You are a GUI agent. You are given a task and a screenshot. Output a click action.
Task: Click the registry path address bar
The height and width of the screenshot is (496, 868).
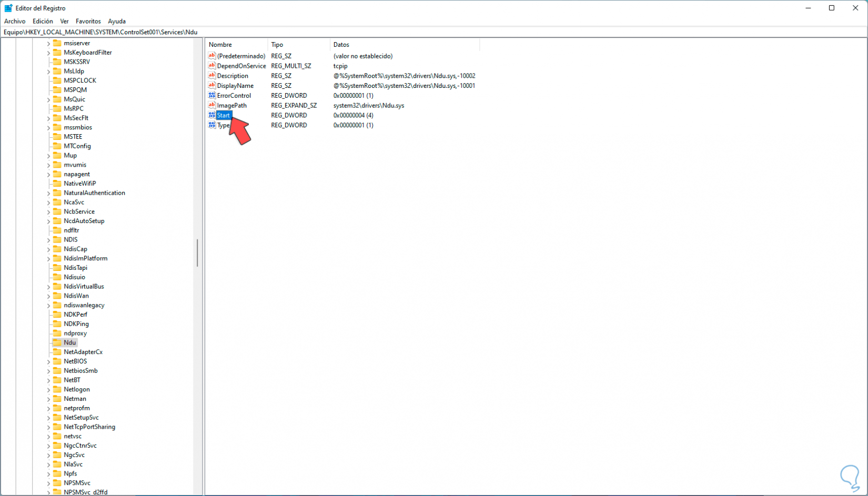coord(433,32)
